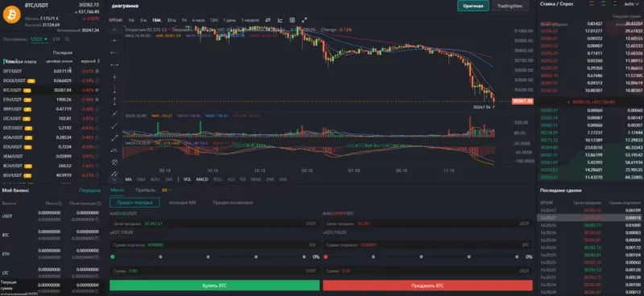Toggle the star for LTC/USDT

(x=97, y=118)
